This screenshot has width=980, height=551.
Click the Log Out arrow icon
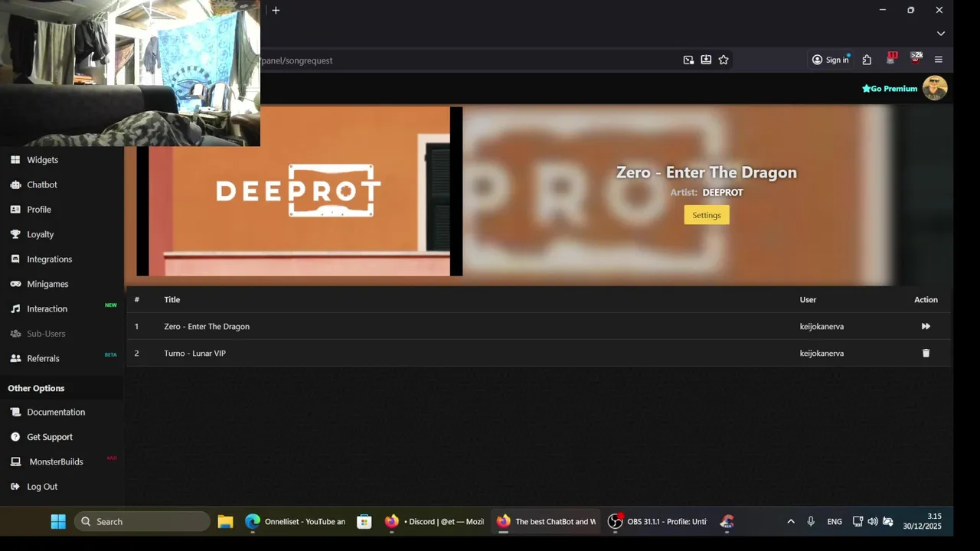point(15,487)
